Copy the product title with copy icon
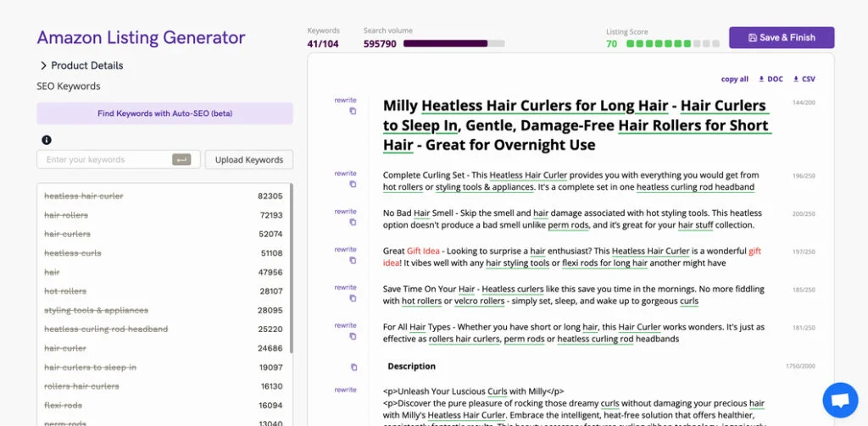The image size is (868, 426). coord(353,111)
